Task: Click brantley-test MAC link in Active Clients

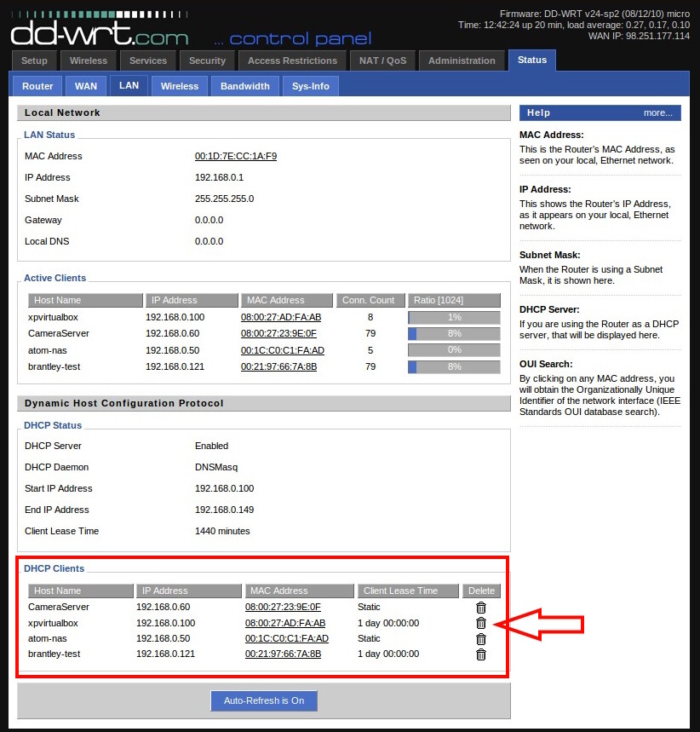Action: (278, 367)
